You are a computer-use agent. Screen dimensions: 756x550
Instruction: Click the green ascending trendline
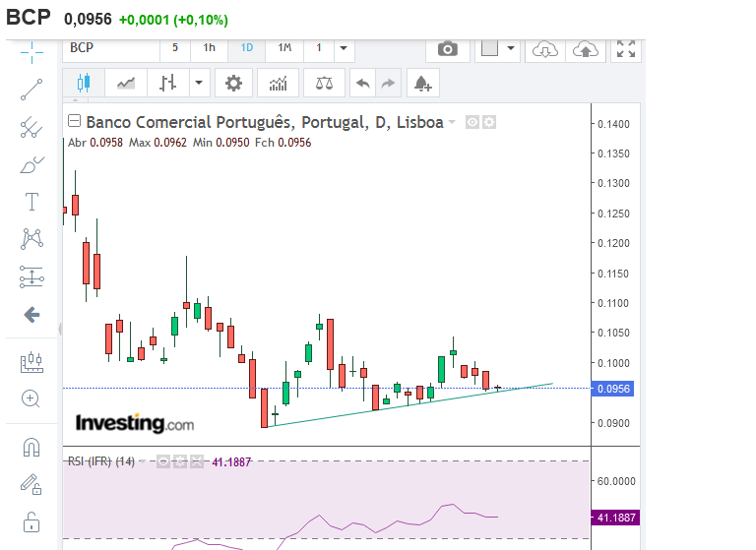tap(409, 405)
